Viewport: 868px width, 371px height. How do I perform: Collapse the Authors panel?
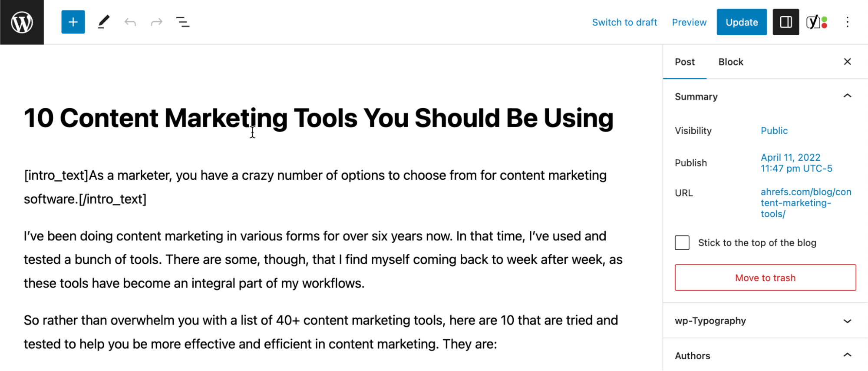(847, 355)
